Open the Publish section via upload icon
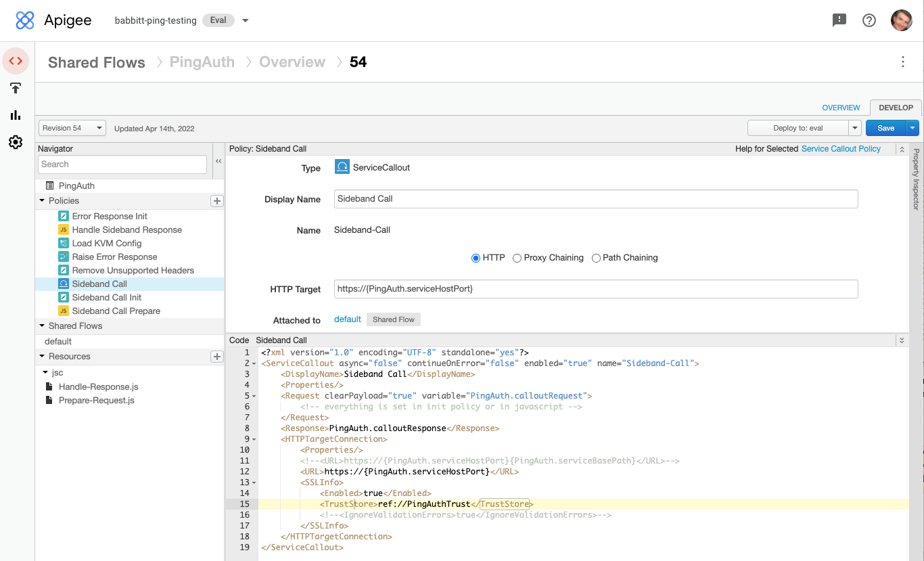This screenshot has width=924, height=561. tap(16, 88)
